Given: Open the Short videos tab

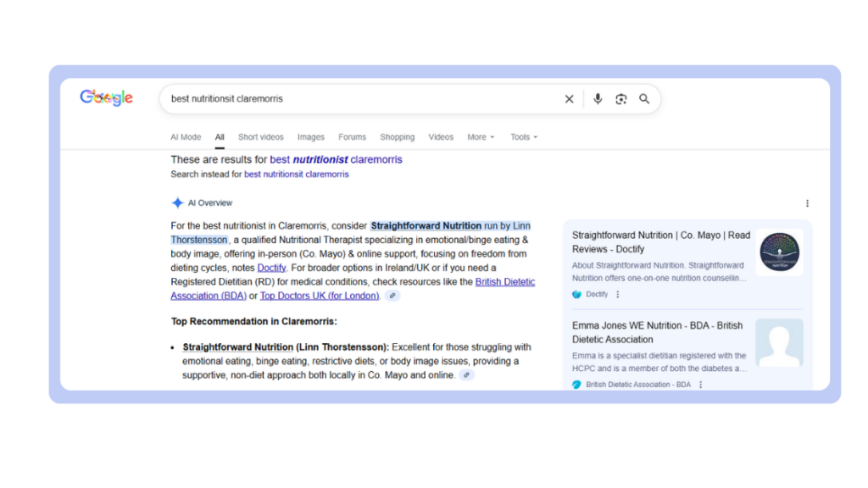Looking at the screenshot, I should (x=261, y=137).
